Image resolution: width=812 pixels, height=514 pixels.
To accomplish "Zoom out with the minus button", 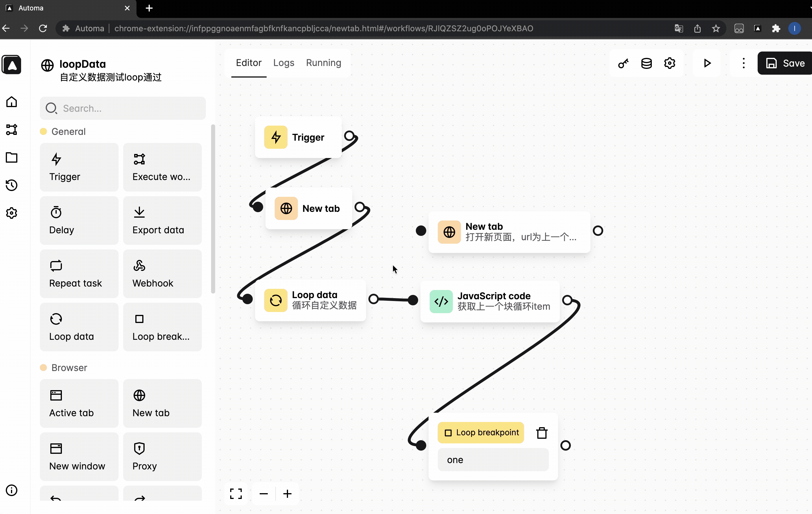I will (264, 493).
